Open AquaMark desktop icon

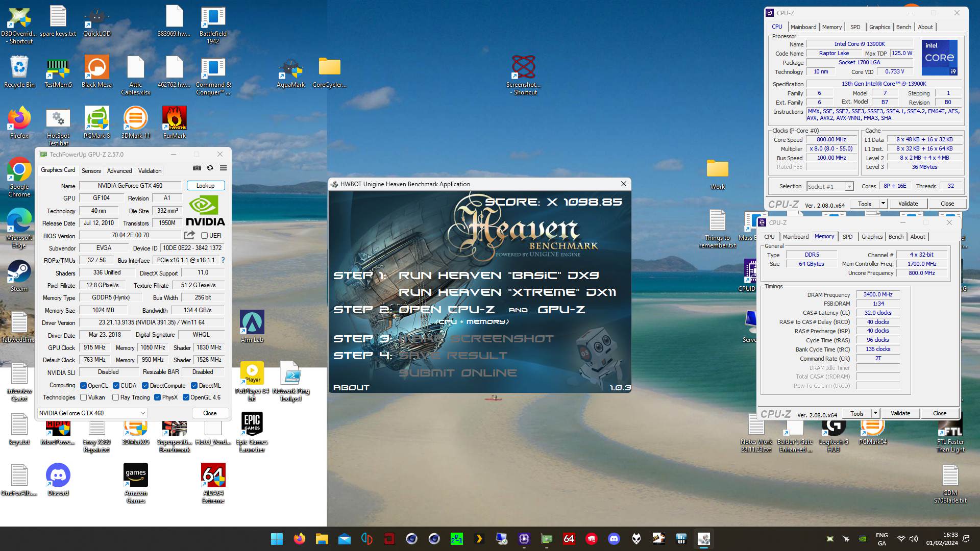tap(290, 73)
